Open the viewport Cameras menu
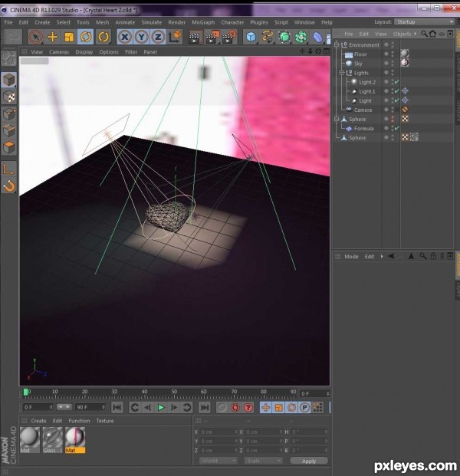Viewport: 460px width, 476px height. pos(59,52)
